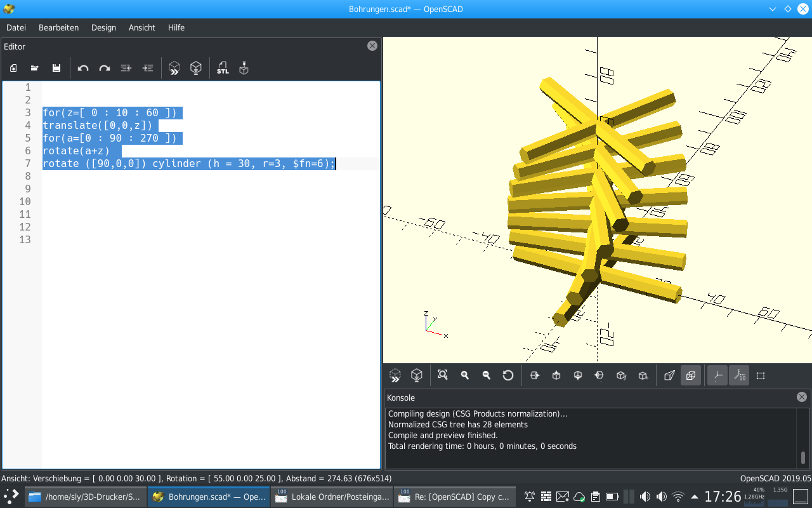Render the design with editor toolbar icon
The height and width of the screenshot is (508, 812).
[196, 68]
